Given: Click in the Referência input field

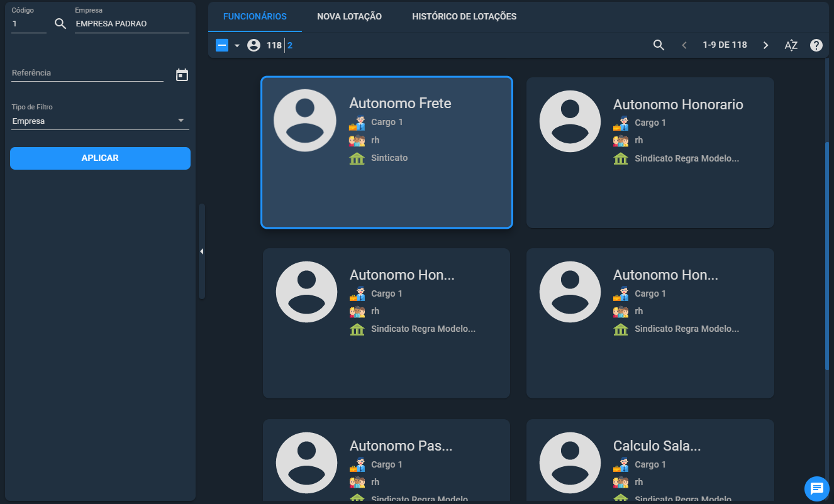Looking at the screenshot, I should click(x=87, y=74).
